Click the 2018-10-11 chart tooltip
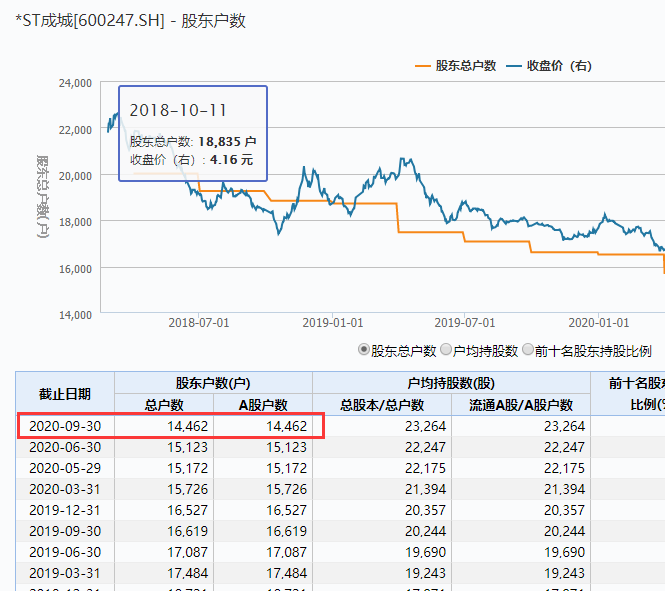The image size is (665, 591). click(193, 134)
